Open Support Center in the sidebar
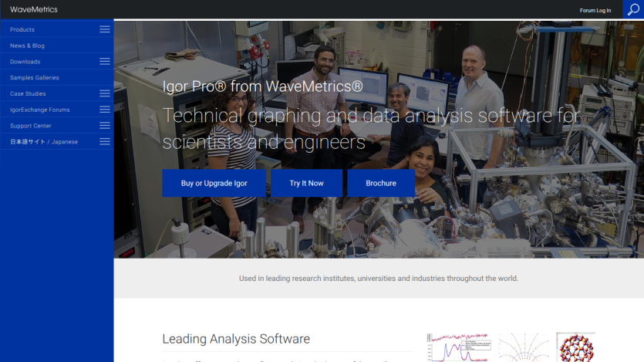 pyautogui.click(x=31, y=126)
